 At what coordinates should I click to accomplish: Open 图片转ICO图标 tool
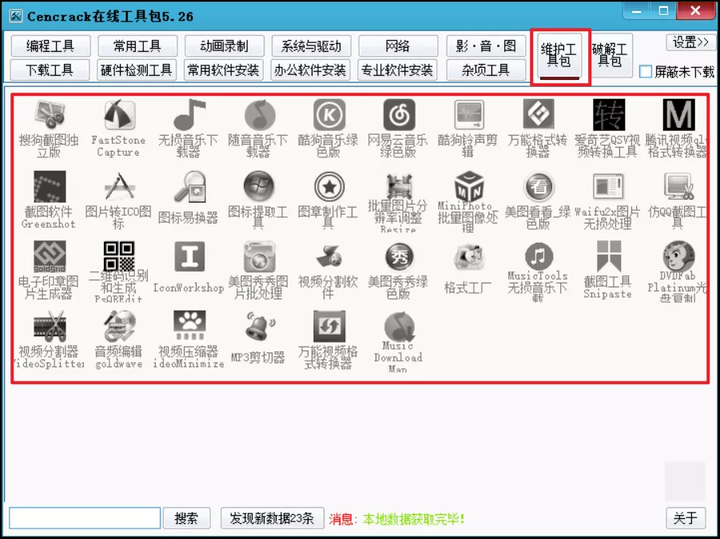(x=118, y=186)
